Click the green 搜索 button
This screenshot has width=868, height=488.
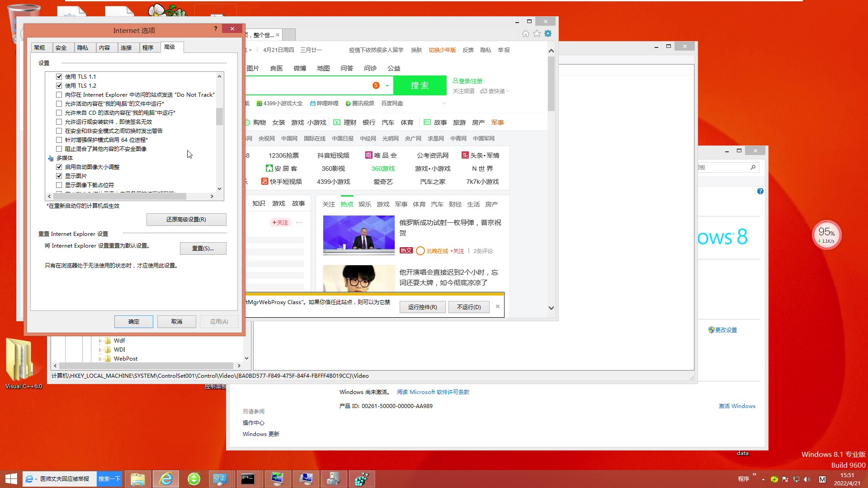click(420, 85)
